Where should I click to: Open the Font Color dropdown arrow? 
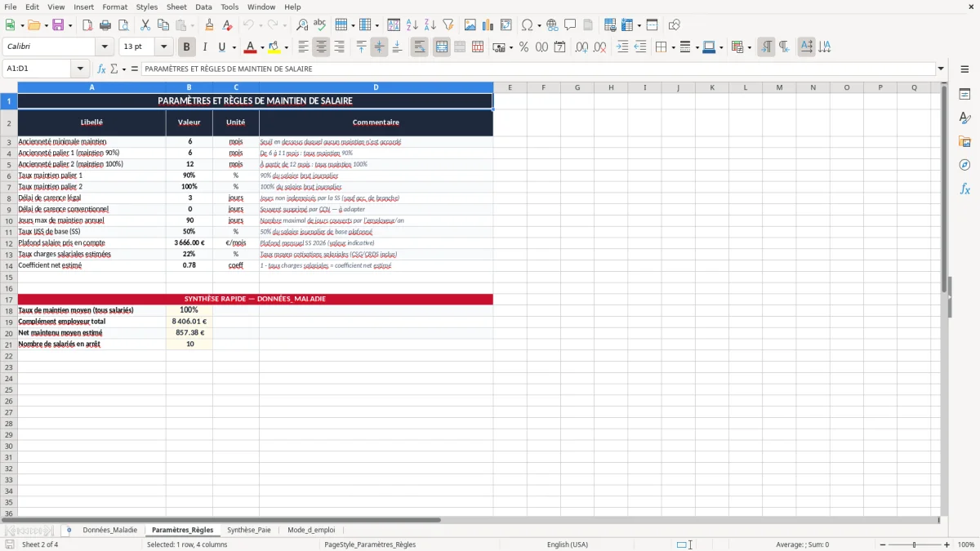coord(262,47)
